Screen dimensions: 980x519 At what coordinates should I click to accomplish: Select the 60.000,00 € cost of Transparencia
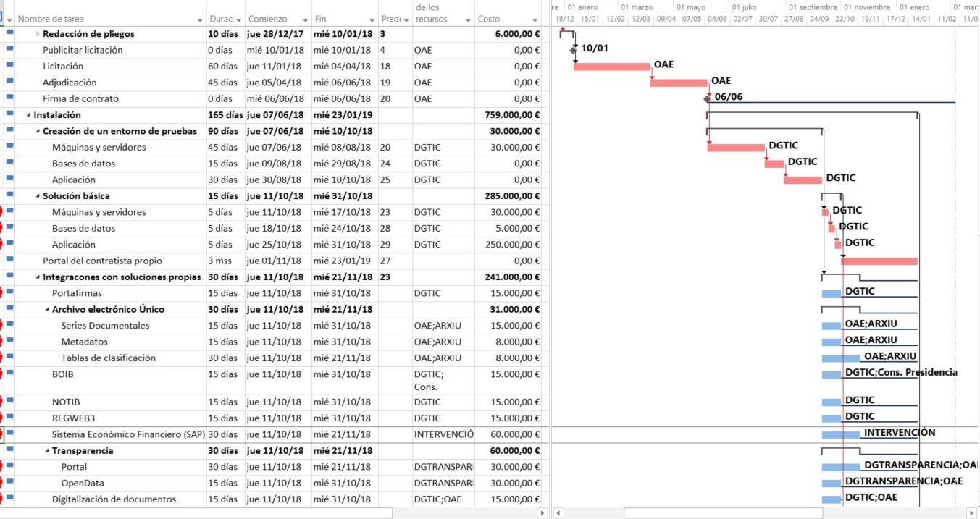[508, 450]
